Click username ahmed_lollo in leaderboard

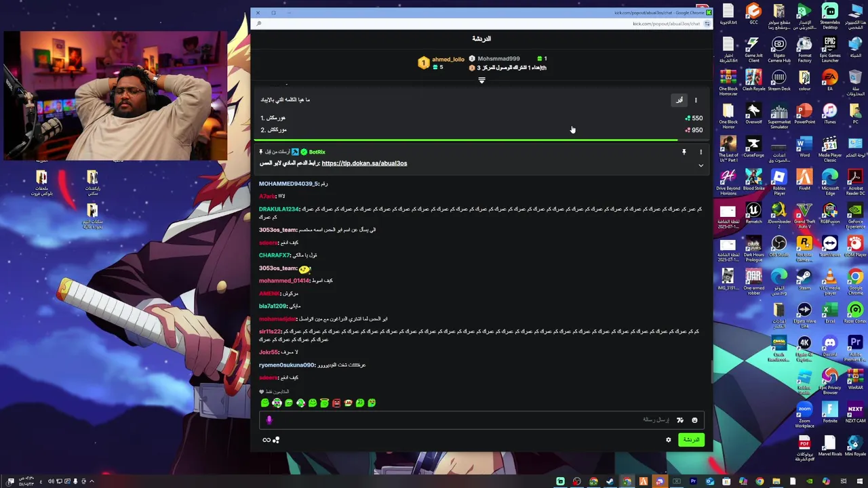pyautogui.click(x=448, y=59)
